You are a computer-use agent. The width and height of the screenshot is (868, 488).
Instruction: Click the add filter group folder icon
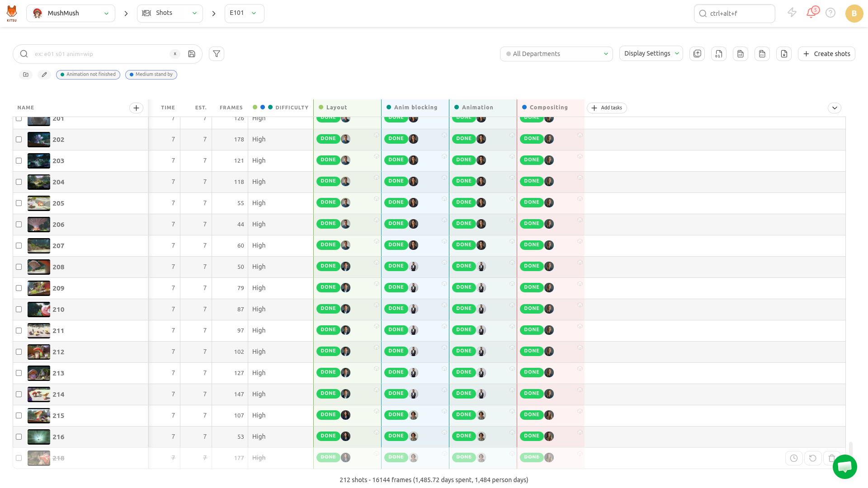click(x=26, y=75)
